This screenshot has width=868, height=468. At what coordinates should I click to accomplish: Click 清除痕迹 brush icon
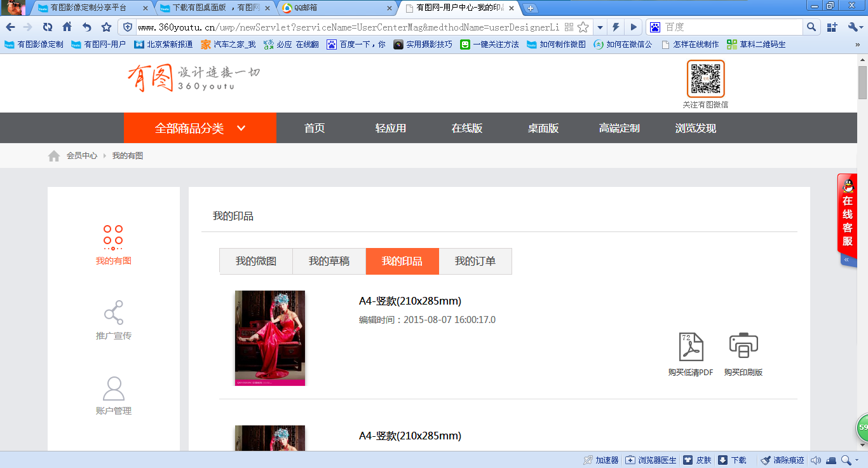[x=766, y=460]
